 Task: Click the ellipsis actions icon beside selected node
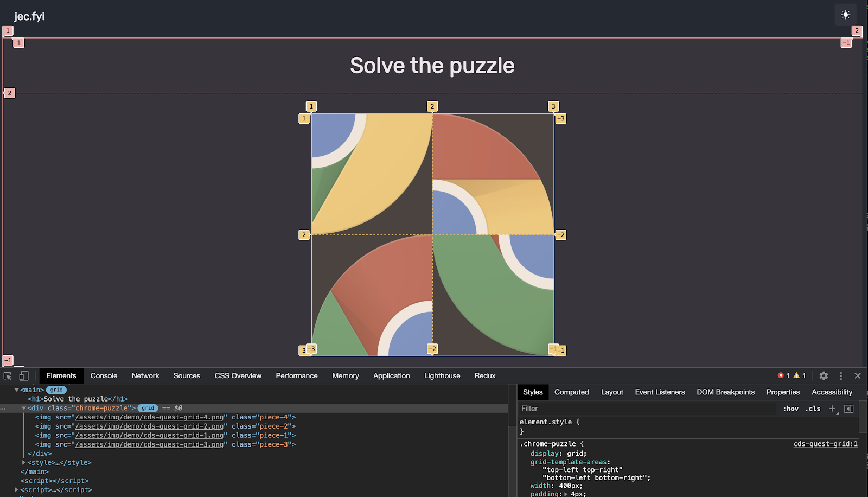coord(3,408)
